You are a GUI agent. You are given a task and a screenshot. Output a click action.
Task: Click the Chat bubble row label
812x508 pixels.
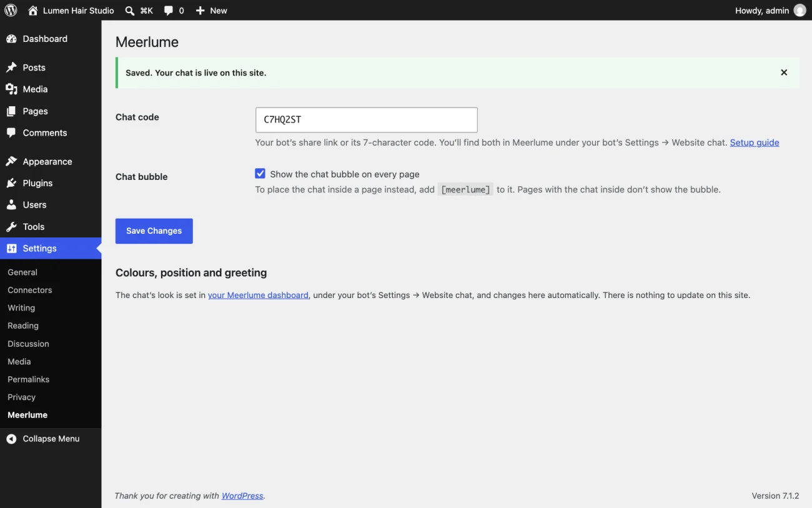[x=142, y=177]
